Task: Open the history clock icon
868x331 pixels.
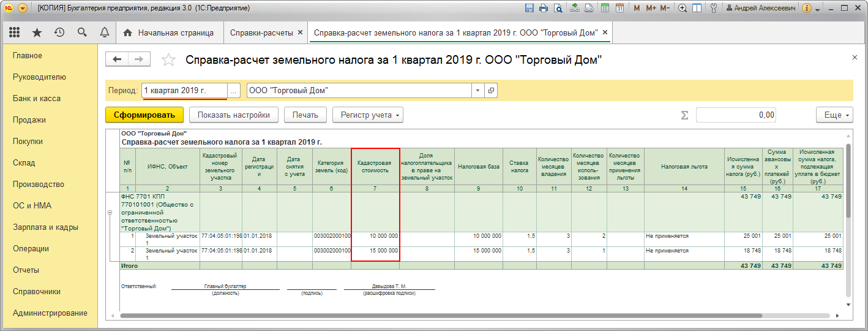Action: click(x=59, y=32)
